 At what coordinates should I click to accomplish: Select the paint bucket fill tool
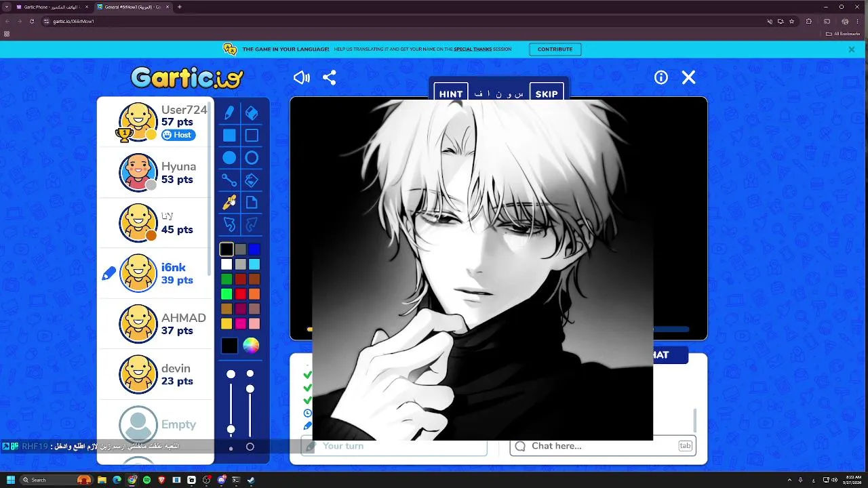(x=252, y=180)
